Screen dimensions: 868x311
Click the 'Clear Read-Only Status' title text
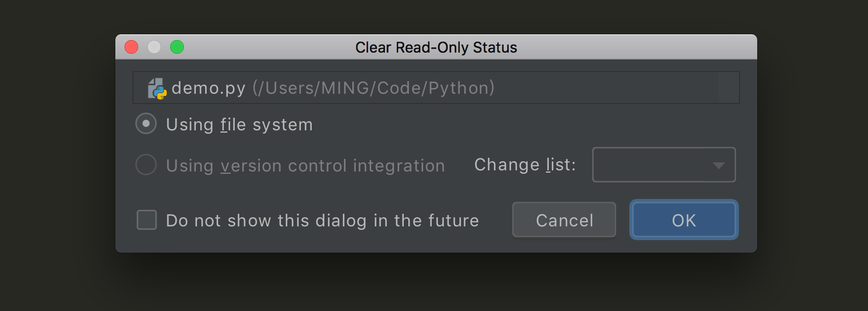[x=436, y=47]
